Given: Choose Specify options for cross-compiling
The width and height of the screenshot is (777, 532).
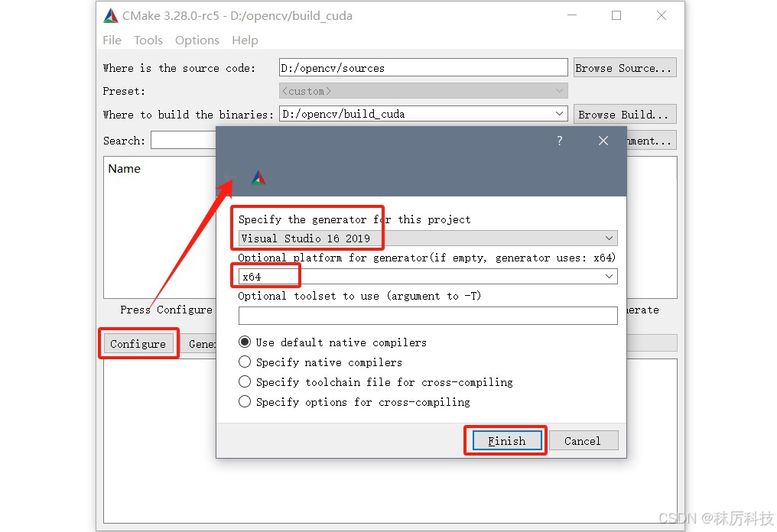Looking at the screenshot, I should pyautogui.click(x=354, y=402).
